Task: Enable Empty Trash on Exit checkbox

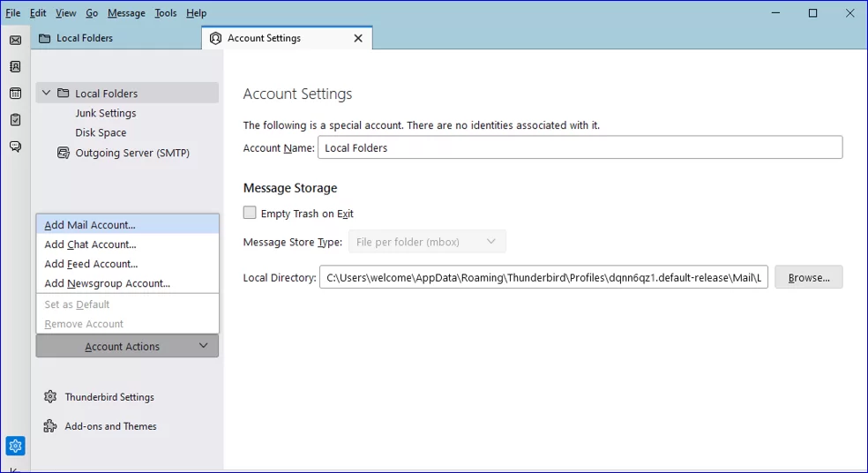Action: tap(250, 213)
